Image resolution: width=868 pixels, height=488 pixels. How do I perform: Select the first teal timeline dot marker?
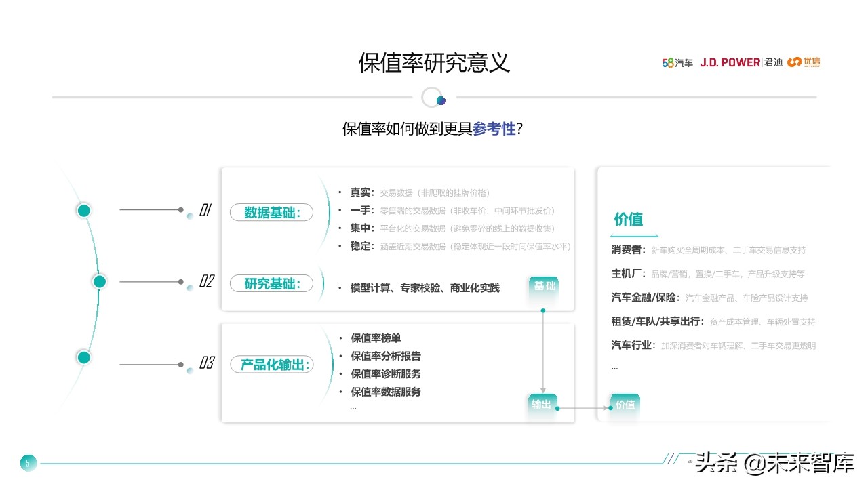pyautogui.click(x=83, y=211)
